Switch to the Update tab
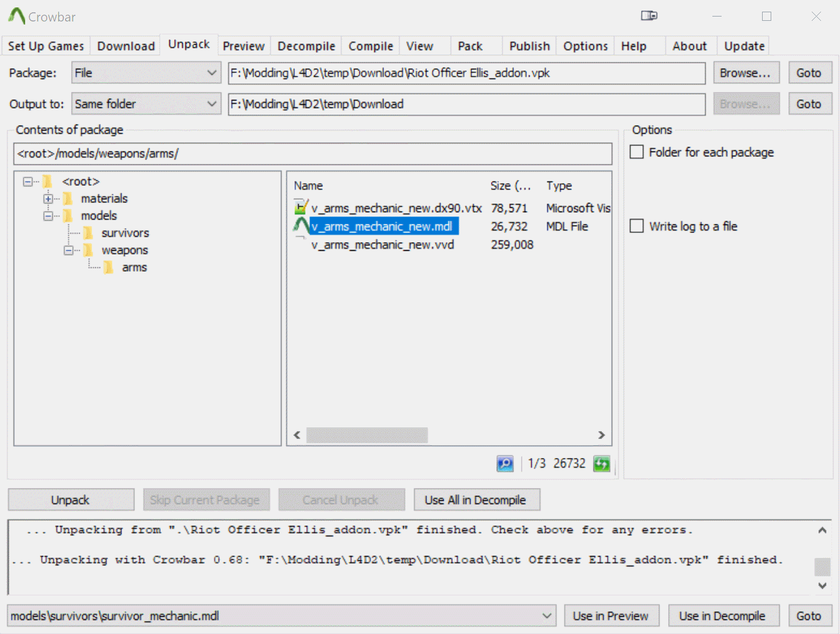 pyautogui.click(x=744, y=46)
